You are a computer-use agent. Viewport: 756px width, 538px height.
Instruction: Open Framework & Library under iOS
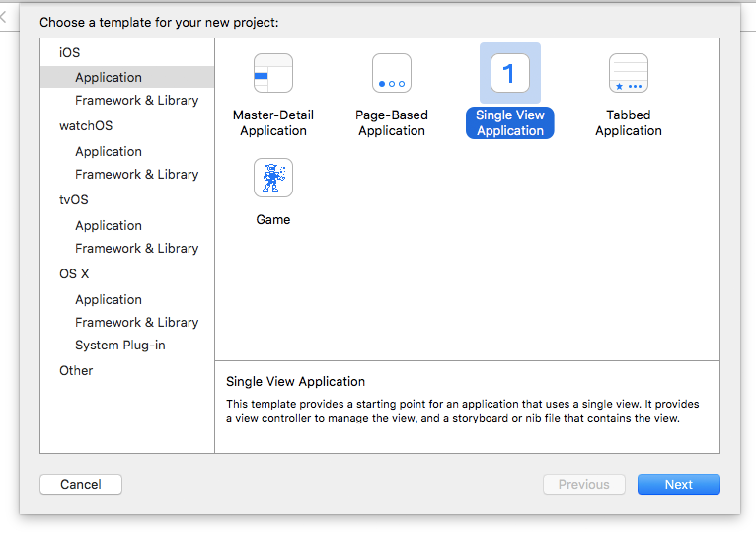point(136,100)
